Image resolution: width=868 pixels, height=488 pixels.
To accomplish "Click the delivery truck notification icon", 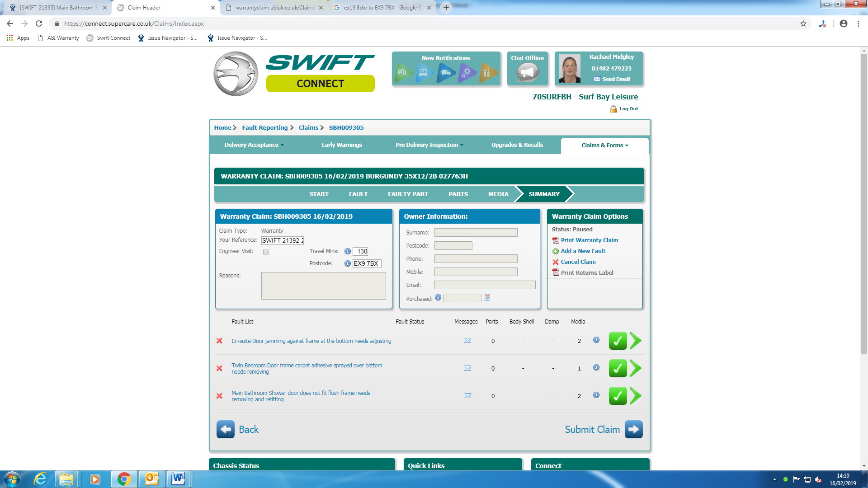I will click(446, 73).
